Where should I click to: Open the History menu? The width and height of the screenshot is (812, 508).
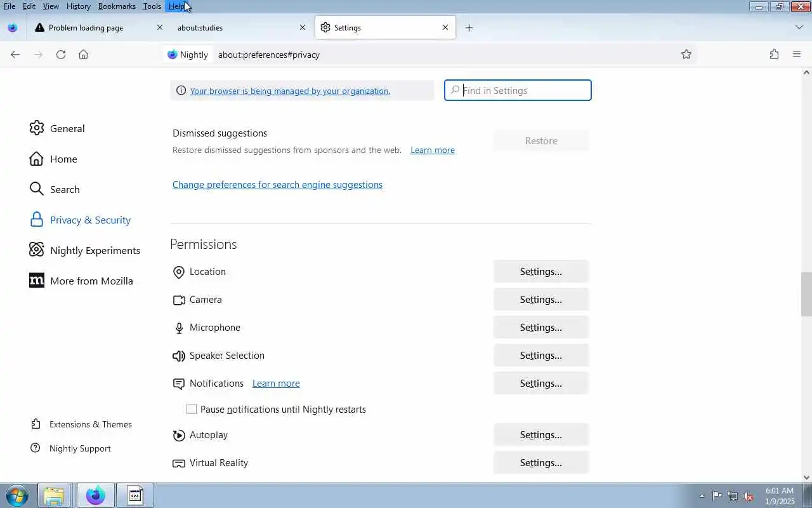pyautogui.click(x=79, y=6)
